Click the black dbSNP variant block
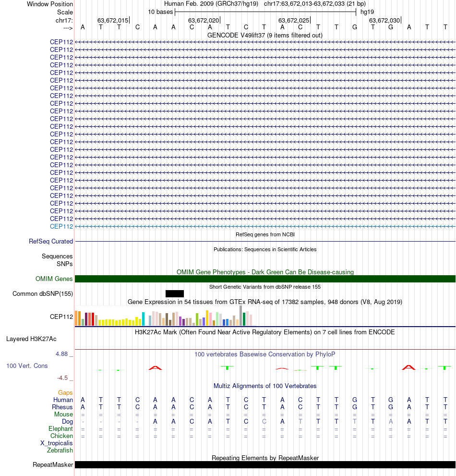The width and height of the screenshot is (456, 476). pos(175,293)
